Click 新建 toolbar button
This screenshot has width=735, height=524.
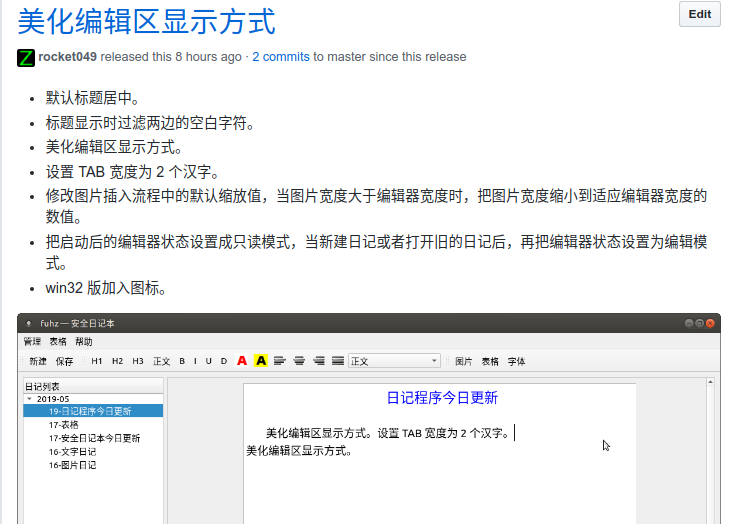click(x=38, y=361)
